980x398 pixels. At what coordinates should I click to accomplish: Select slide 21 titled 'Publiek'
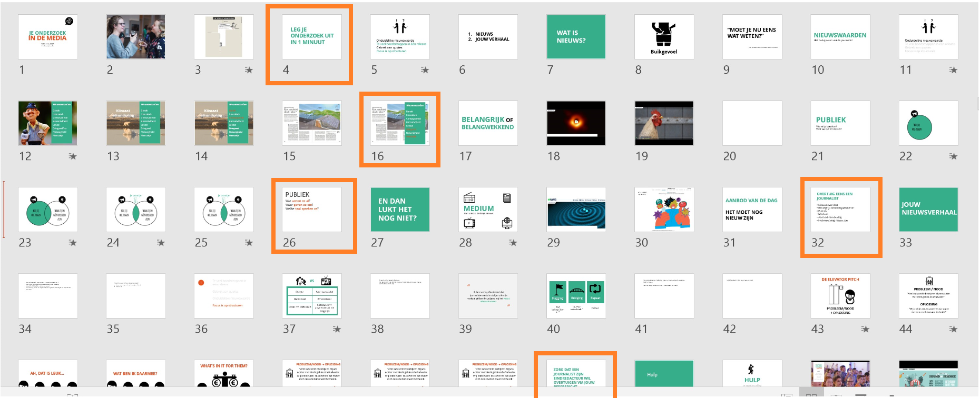(840, 123)
